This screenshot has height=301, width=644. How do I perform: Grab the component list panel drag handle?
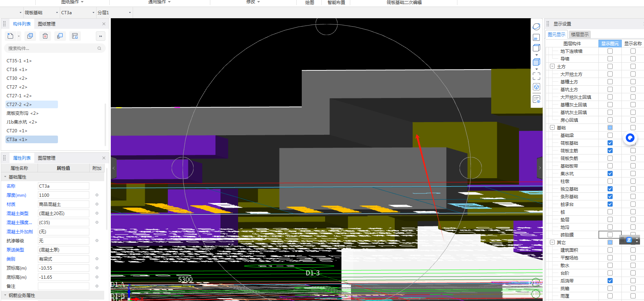click(x=4, y=24)
